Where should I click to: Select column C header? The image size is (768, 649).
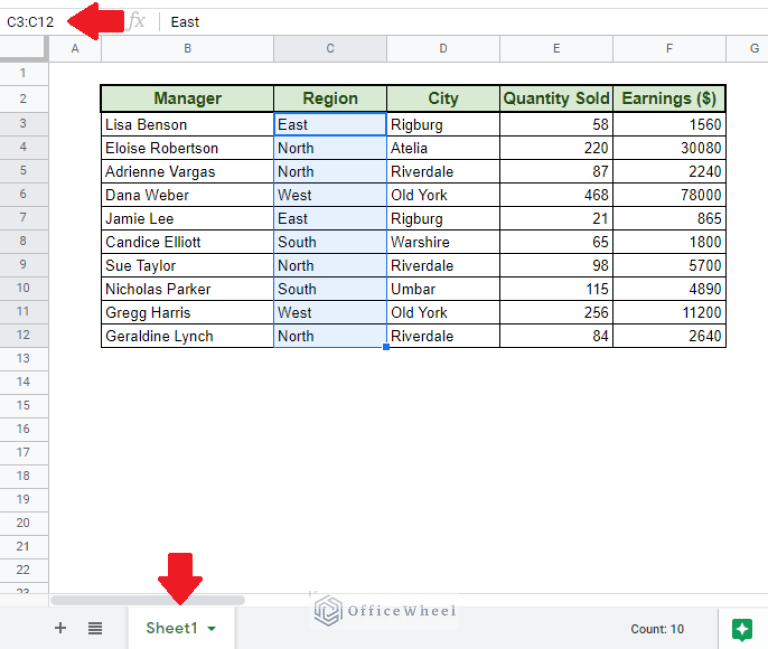tap(330, 48)
